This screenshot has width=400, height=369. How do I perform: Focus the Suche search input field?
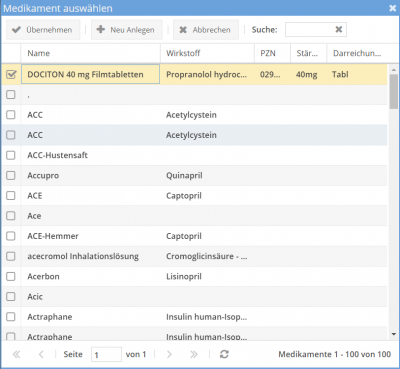point(310,30)
